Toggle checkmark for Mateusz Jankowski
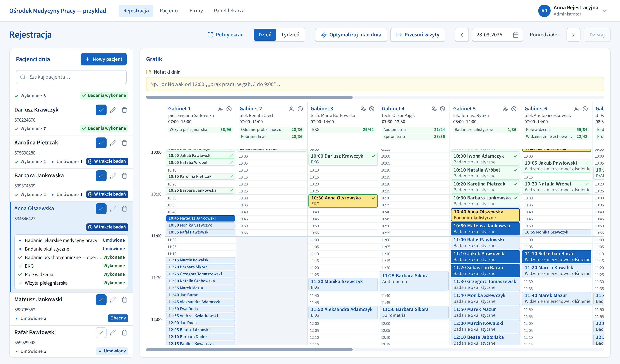 [101, 300]
